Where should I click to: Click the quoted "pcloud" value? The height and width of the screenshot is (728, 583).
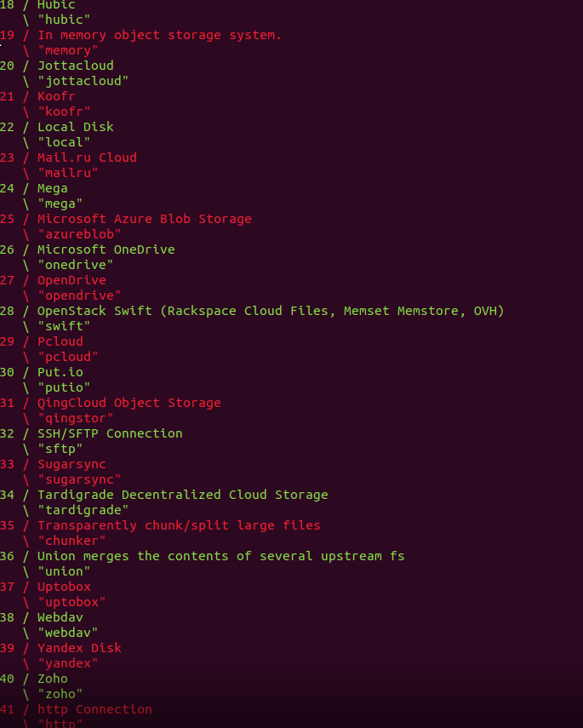pyautogui.click(x=67, y=357)
